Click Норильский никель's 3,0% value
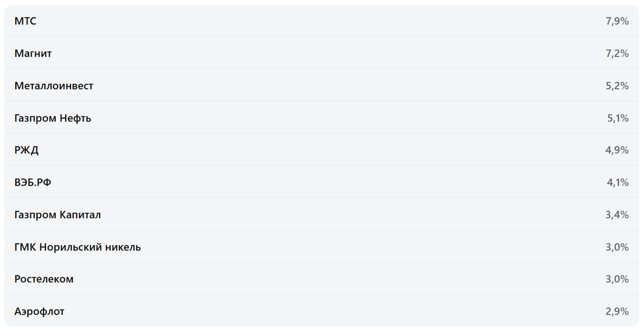Image resolution: width=644 pixels, height=331 pixels. click(617, 247)
